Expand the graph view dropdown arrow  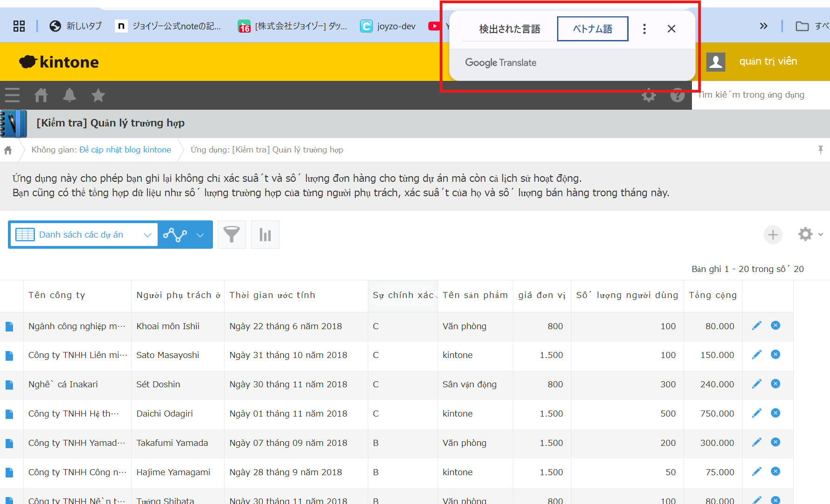tap(200, 235)
